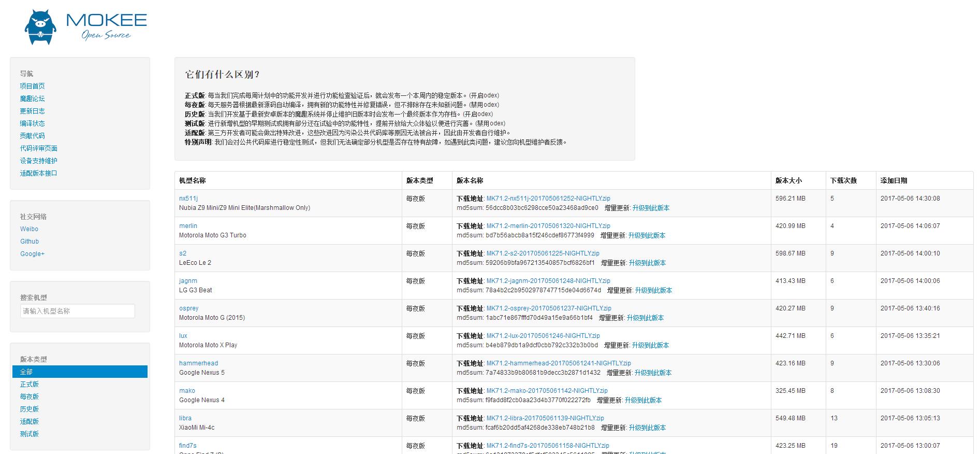Filter by 测试版 version type

click(x=30, y=434)
